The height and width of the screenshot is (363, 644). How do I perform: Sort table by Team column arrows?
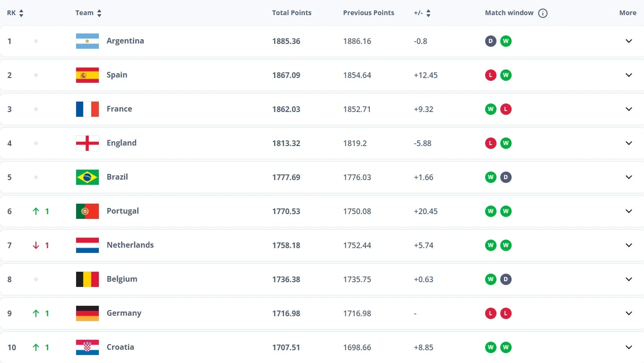click(x=99, y=13)
